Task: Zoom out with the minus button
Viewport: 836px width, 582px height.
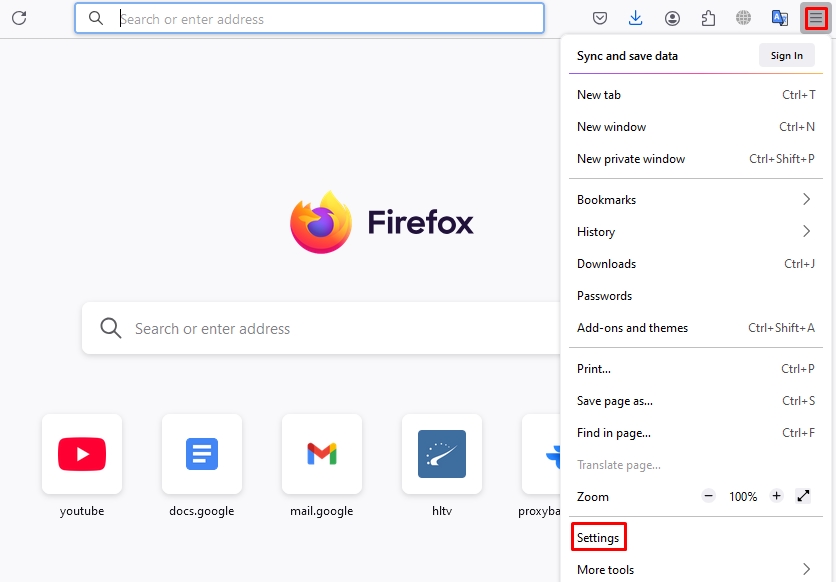Action: click(x=709, y=496)
